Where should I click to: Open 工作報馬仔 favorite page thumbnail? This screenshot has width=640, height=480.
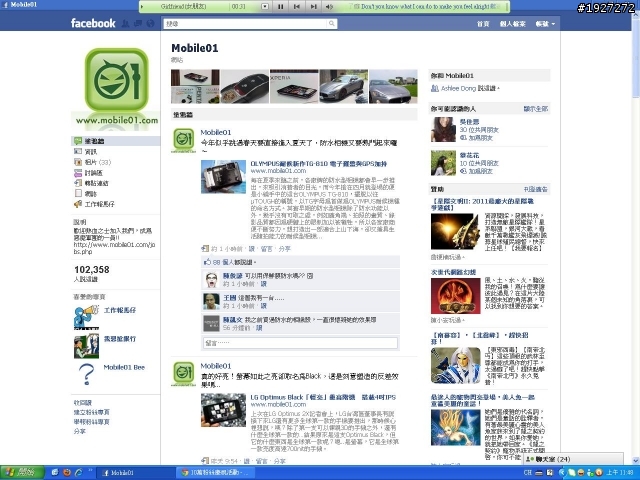86,317
